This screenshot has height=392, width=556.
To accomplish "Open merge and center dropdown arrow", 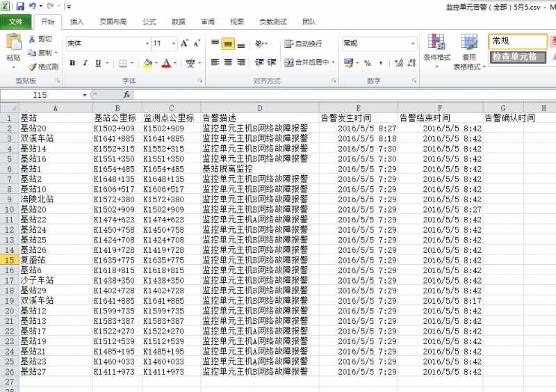I will point(334,63).
